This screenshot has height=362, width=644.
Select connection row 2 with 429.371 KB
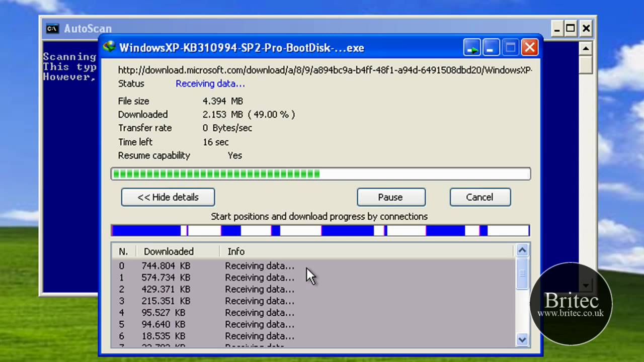coord(313,289)
